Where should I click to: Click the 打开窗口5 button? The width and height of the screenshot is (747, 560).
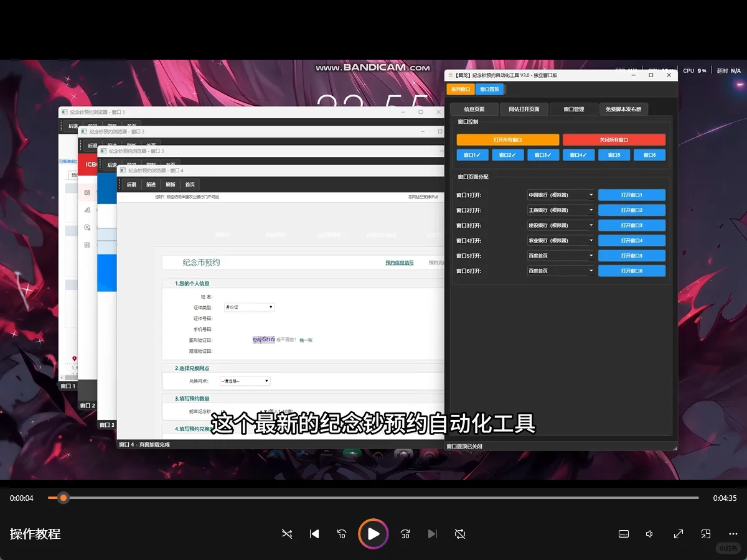pyautogui.click(x=631, y=256)
